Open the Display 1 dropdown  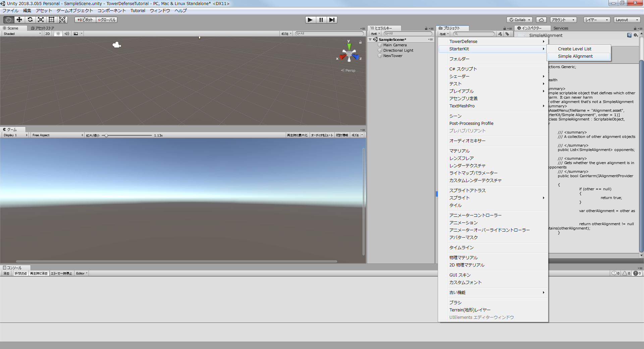pos(15,135)
